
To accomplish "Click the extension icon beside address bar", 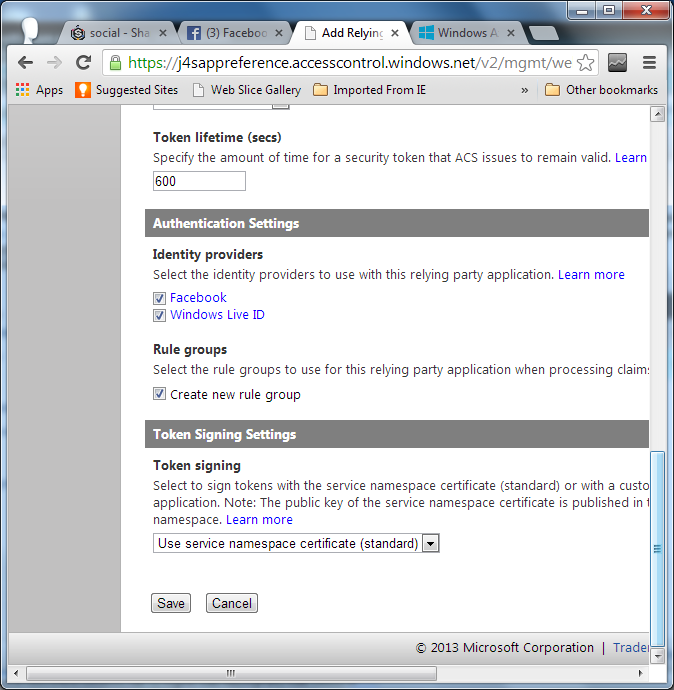I will tap(617, 63).
